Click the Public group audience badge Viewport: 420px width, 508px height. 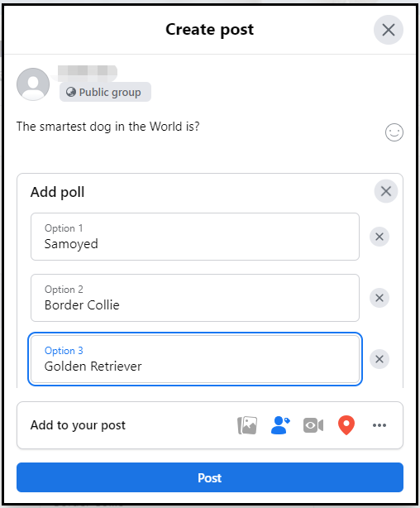[105, 92]
